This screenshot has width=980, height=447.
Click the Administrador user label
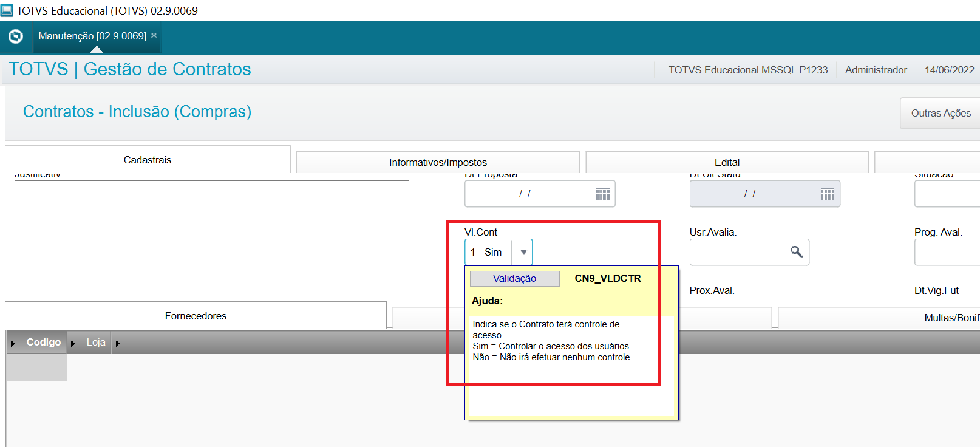point(876,70)
